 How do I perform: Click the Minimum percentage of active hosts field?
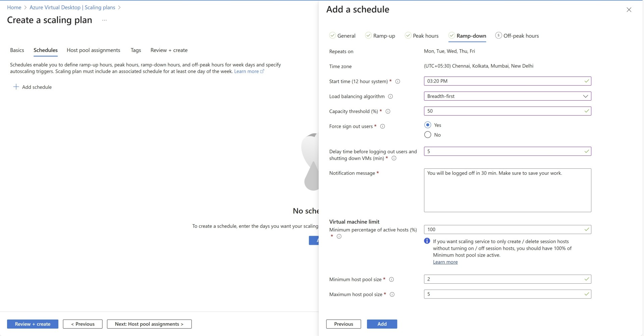tap(507, 229)
